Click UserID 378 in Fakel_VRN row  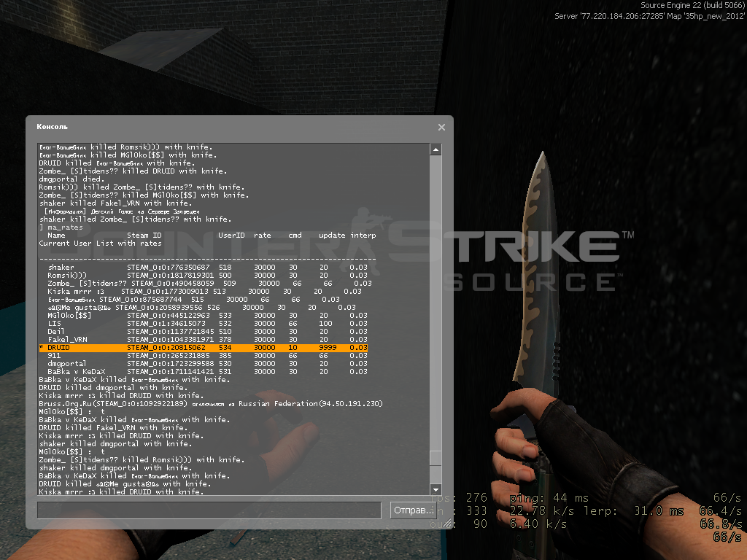click(x=225, y=340)
